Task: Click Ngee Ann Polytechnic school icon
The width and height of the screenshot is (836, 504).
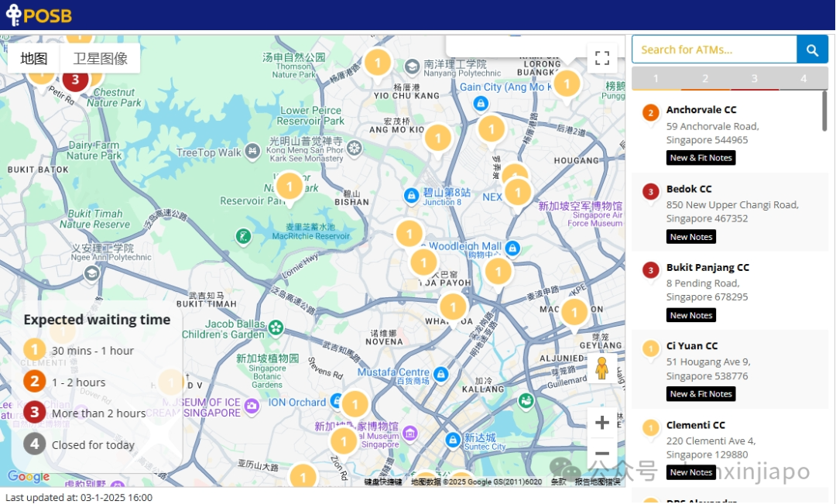Action: pyautogui.click(x=91, y=273)
